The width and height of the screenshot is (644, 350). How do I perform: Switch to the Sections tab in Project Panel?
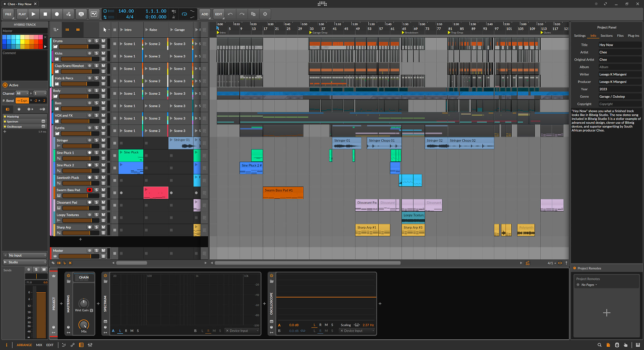point(606,36)
